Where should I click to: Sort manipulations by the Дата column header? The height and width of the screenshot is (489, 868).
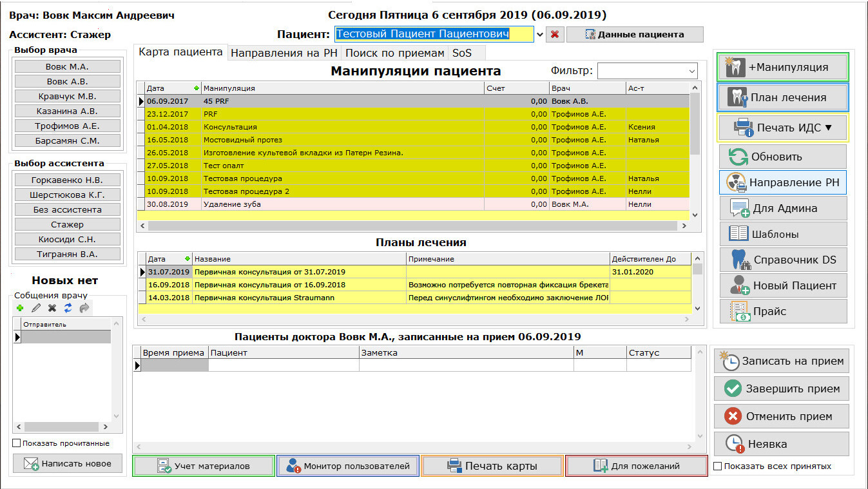(173, 88)
